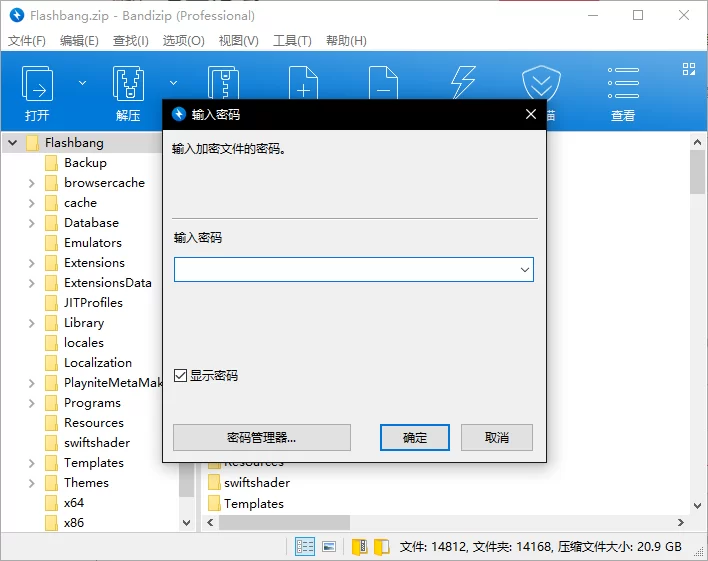Click the file list vertical scrollbar thumb
This screenshot has width=708, height=561.
coord(697,172)
